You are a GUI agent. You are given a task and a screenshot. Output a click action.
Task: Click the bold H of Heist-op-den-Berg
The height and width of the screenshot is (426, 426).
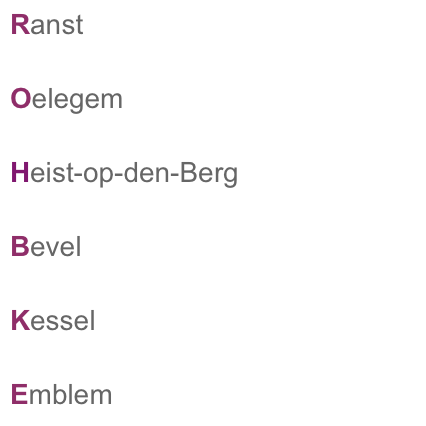coord(20,172)
